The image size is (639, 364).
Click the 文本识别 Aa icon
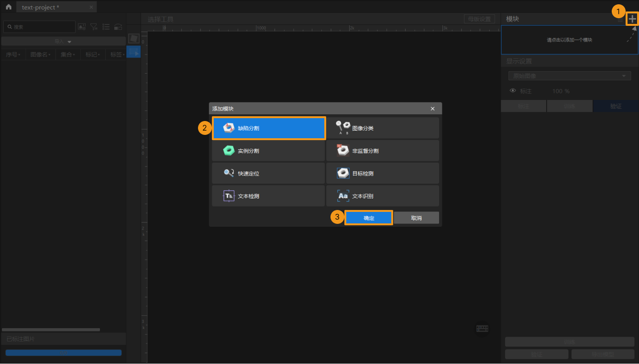click(343, 196)
